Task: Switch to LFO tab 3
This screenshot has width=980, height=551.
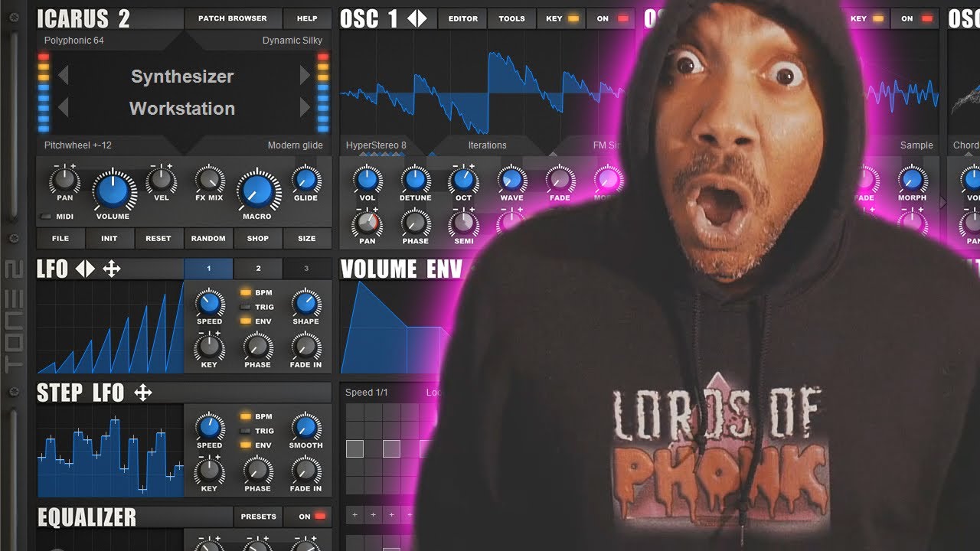Action: [307, 269]
